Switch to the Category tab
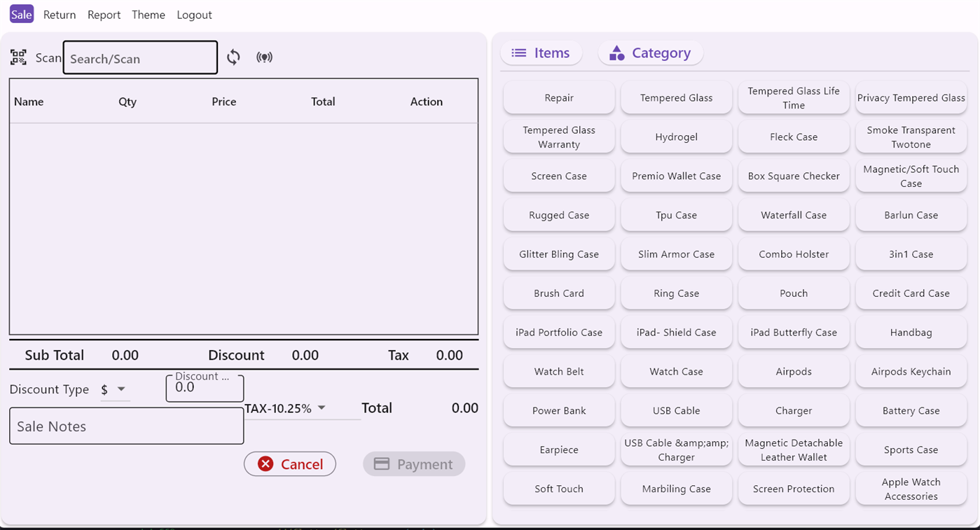Screen dimensions: 980x530 pos(650,53)
